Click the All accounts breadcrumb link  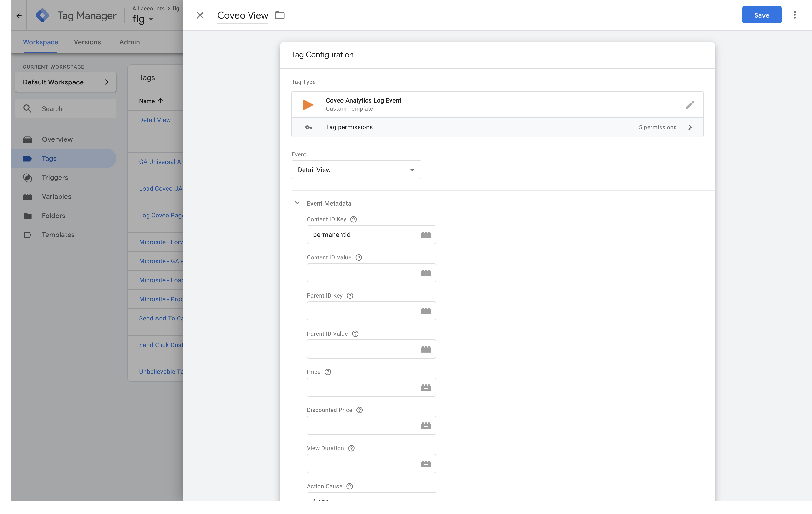pyautogui.click(x=148, y=8)
